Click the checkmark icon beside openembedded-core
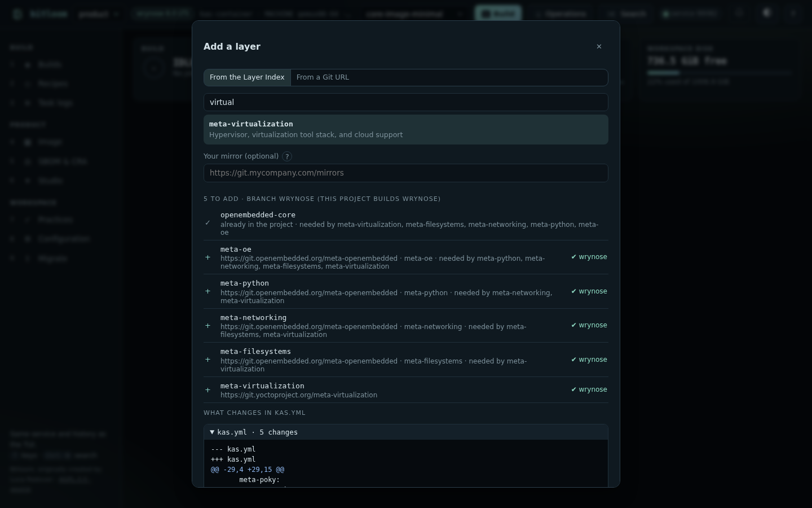812x508 pixels. [208, 223]
